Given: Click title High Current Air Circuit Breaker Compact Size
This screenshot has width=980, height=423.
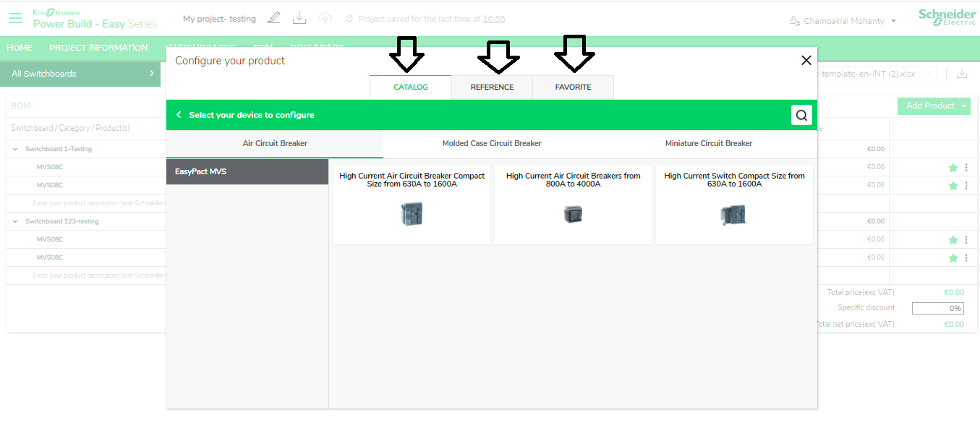Looking at the screenshot, I should coord(412,180).
